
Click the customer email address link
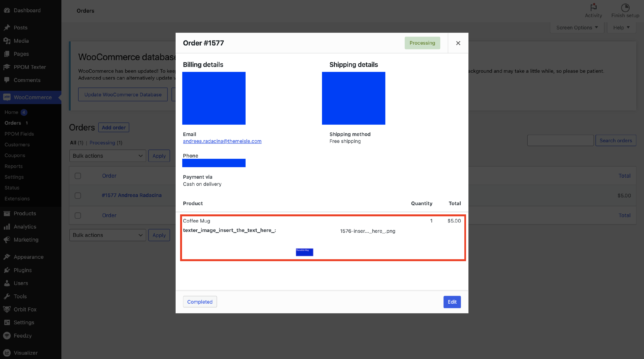(x=222, y=141)
